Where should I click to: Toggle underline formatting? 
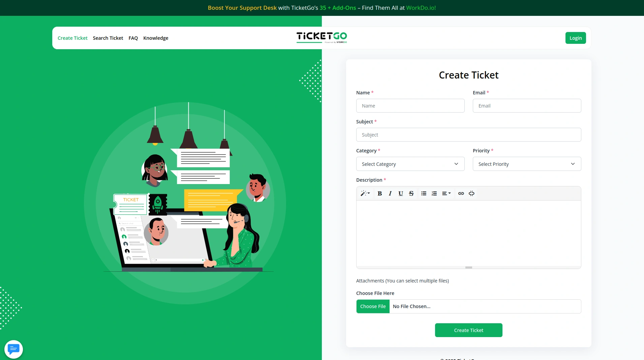401,193
